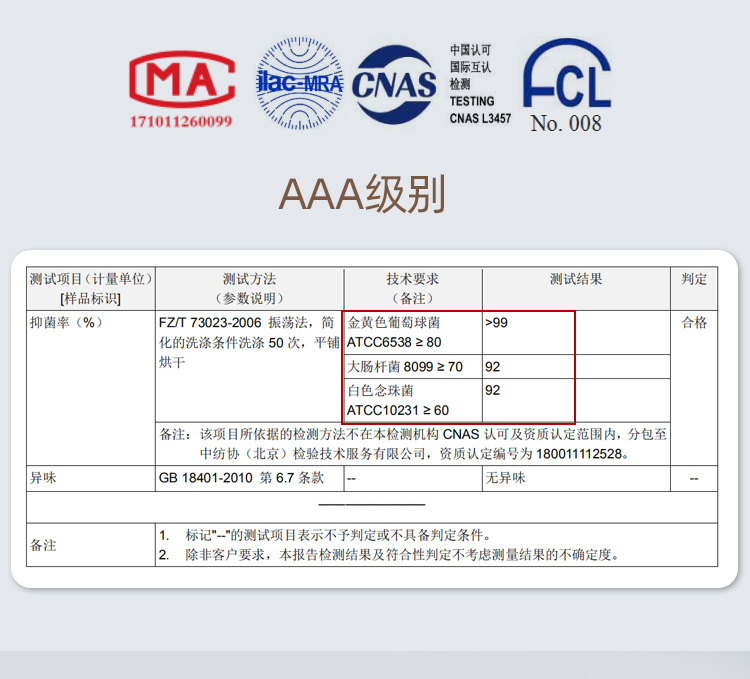Click the 'No. 008' text under FCL
This screenshot has width=750, height=679.
pos(566,124)
